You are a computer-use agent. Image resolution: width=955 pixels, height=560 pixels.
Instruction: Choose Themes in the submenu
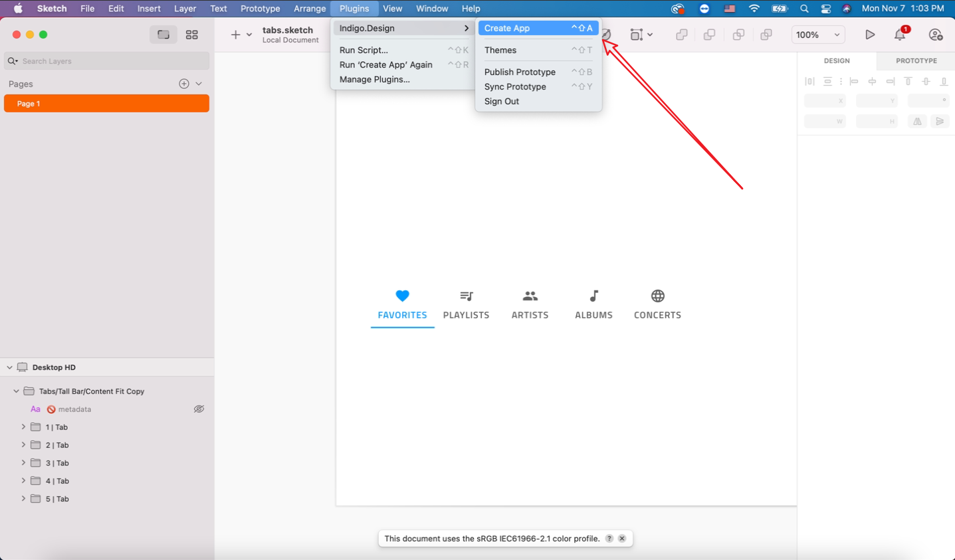(538, 50)
